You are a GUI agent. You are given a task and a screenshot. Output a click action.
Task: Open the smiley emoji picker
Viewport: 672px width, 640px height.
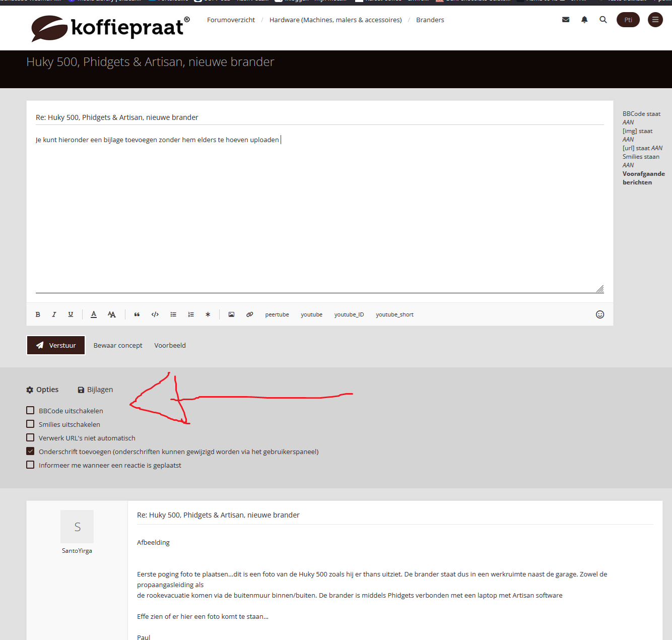pyautogui.click(x=599, y=314)
